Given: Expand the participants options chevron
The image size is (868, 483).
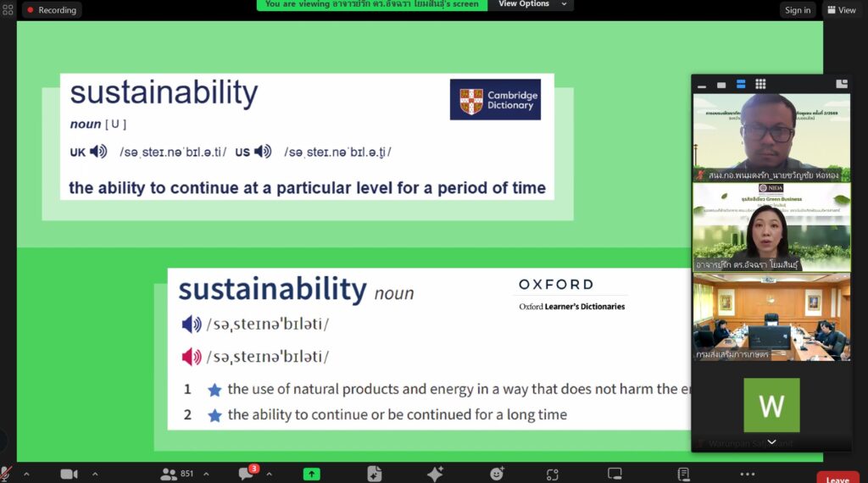Looking at the screenshot, I should click(x=206, y=475).
